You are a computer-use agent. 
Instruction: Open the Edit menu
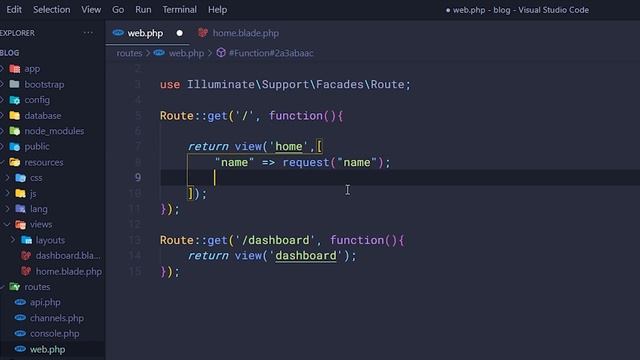14,9
